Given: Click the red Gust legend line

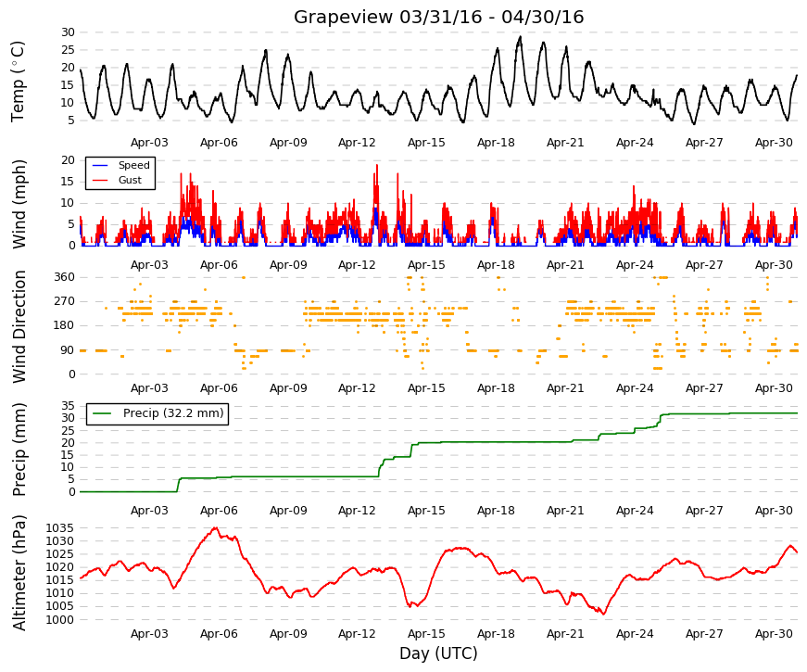Looking at the screenshot, I should [100, 180].
